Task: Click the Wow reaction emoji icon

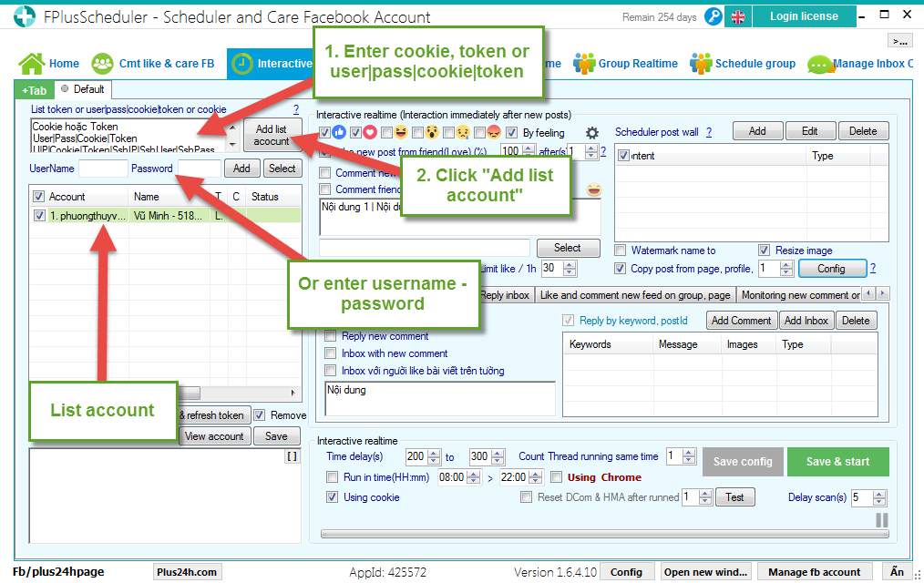Action: pyautogui.click(x=433, y=132)
